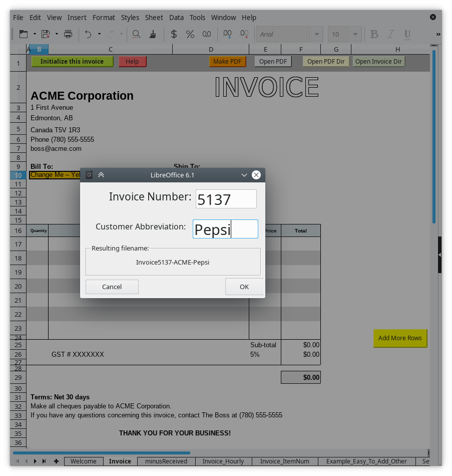452x476 pixels.
Task: Click the last-sheet navigation arrow
Action: coord(44,461)
